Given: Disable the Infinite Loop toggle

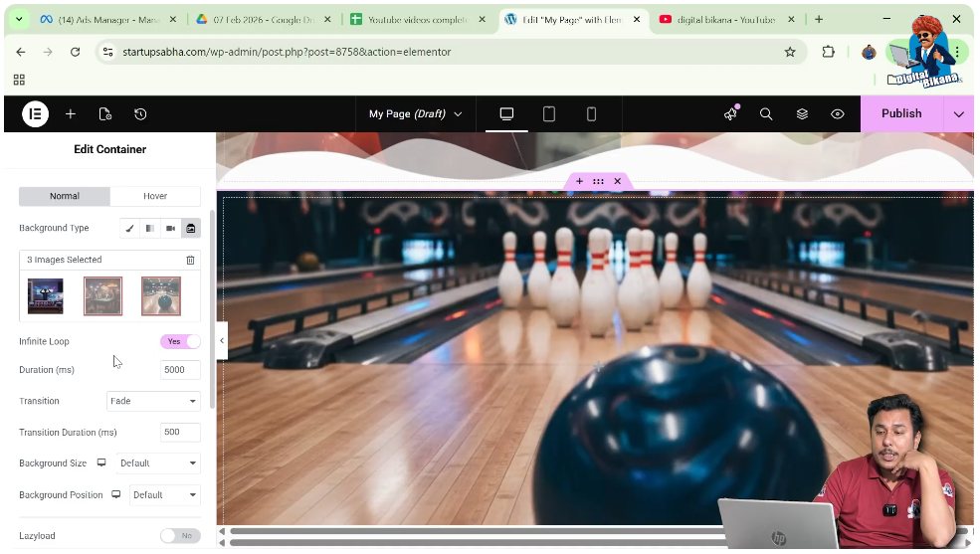Looking at the screenshot, I should pyautogui.click(x=180, y=341).
